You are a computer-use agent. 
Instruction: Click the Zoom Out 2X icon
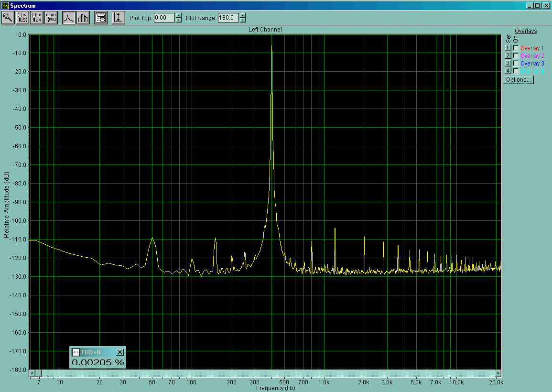(37, 18)
